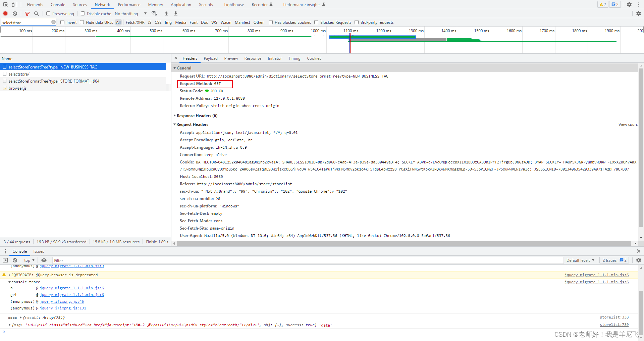This screenshot has height=341, width=644.
Task: Show the 2 warnings badge
Action: click(603, 4)
